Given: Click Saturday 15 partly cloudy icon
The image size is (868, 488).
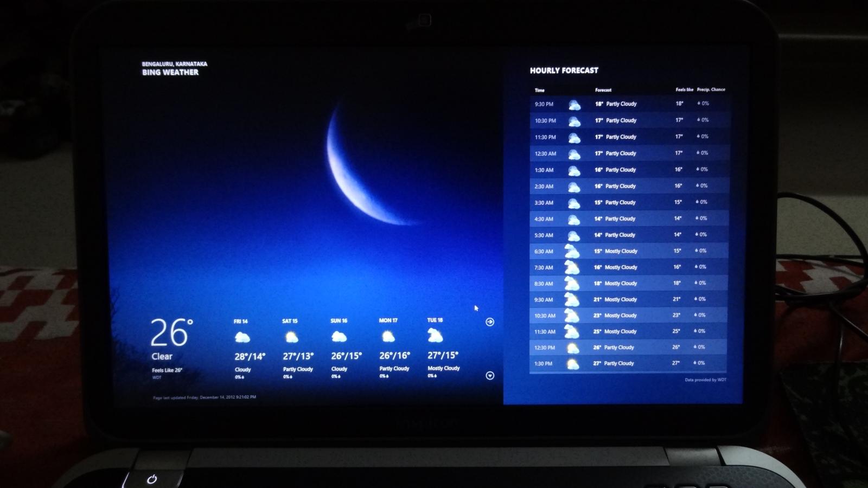Looking at the screenshot, I should tap(291, 338).
